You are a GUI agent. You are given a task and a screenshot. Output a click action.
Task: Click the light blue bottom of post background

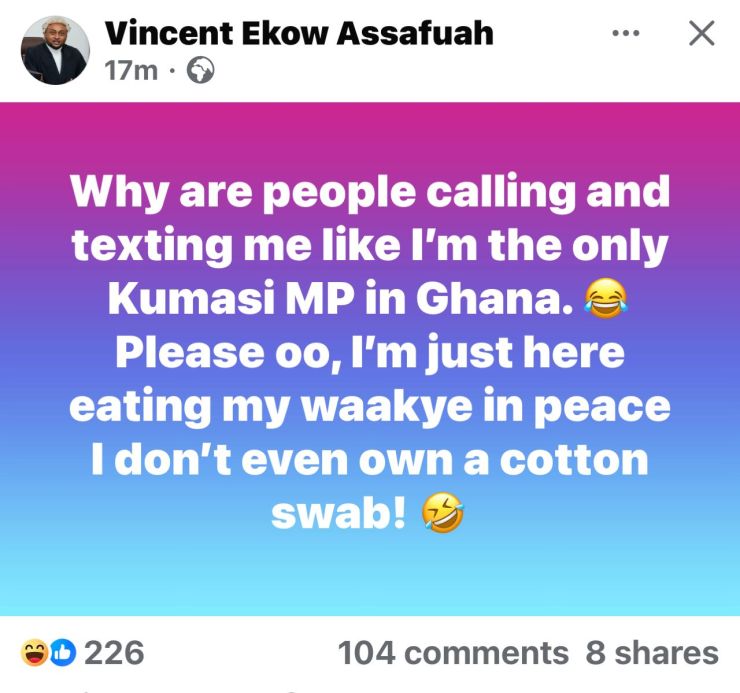click(369, 585)
